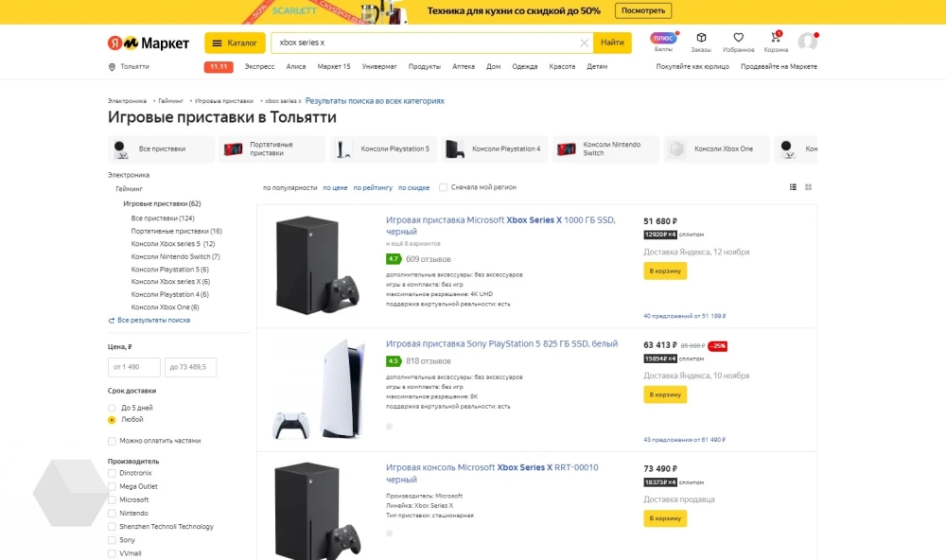Click the minimum price input field
This screenshot has width=946, height=560.
tap(134, 367)
